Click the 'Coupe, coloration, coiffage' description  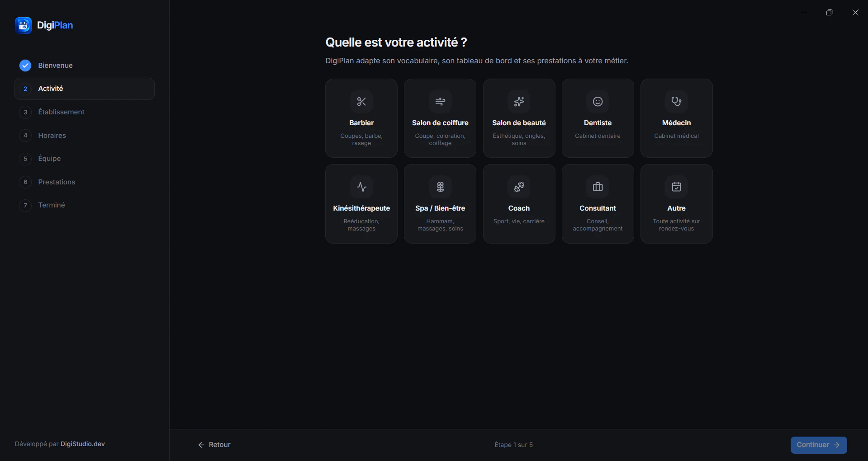(440, 140)
